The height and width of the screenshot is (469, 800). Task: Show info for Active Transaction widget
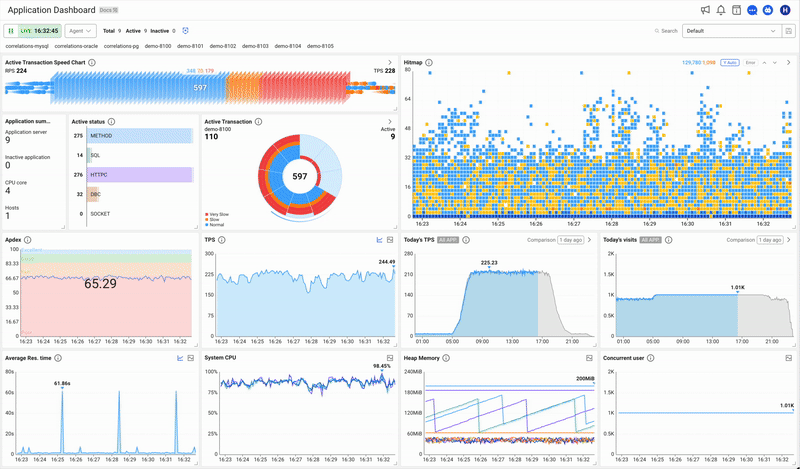pyautogui.click(x=259, y=122)
